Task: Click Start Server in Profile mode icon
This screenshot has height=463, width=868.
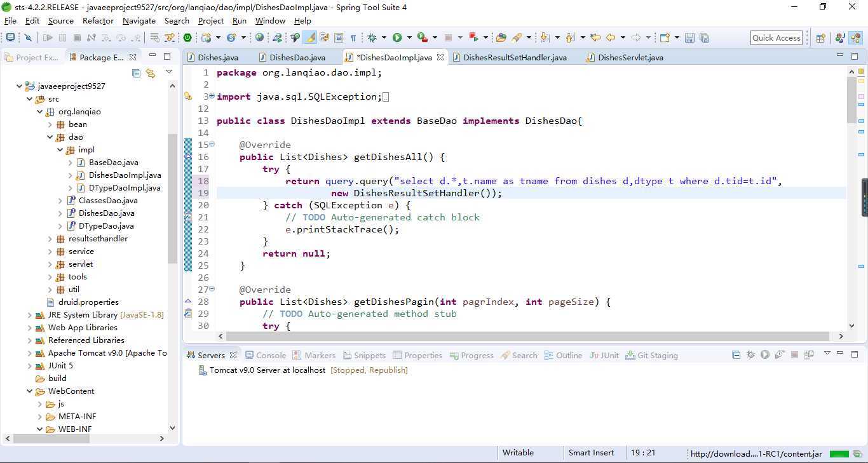Action: tap(780, 354)
